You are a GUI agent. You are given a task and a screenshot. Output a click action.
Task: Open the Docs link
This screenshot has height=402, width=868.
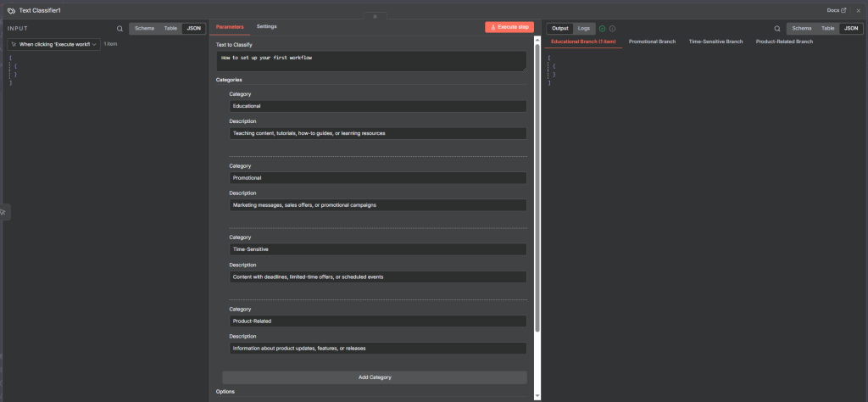(x=836, y=10)
